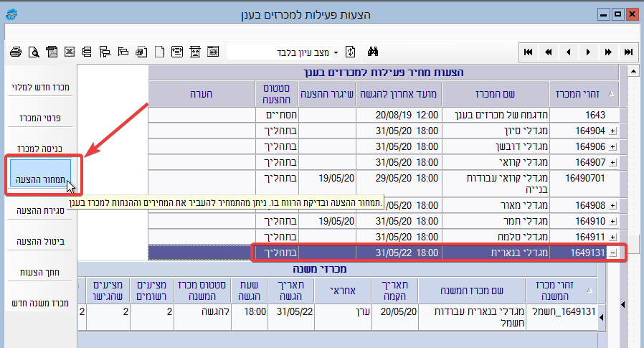Open print preview with magnifier icon
The height and width of the screenshot is (348, 644).
click(x=34, y=52)
